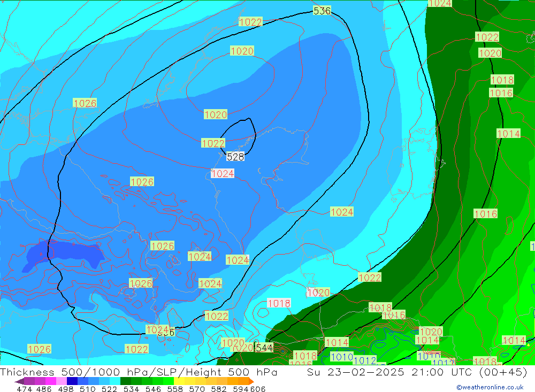Viewport: 535px width, 392px height.
Task: Click the dark blue legend swatch
Action: 72,381
